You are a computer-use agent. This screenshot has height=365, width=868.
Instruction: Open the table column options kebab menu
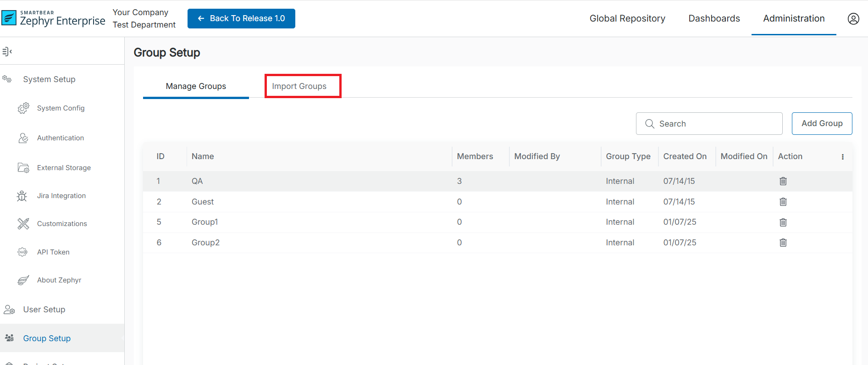point(842,157)
